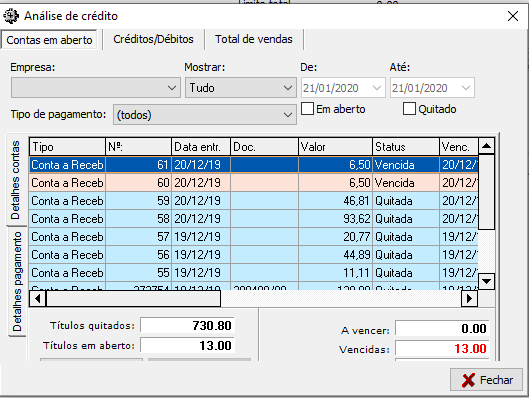529x398 pixels.
Task: Open the Créditos/Débitos tab
Action: [153, 39]
